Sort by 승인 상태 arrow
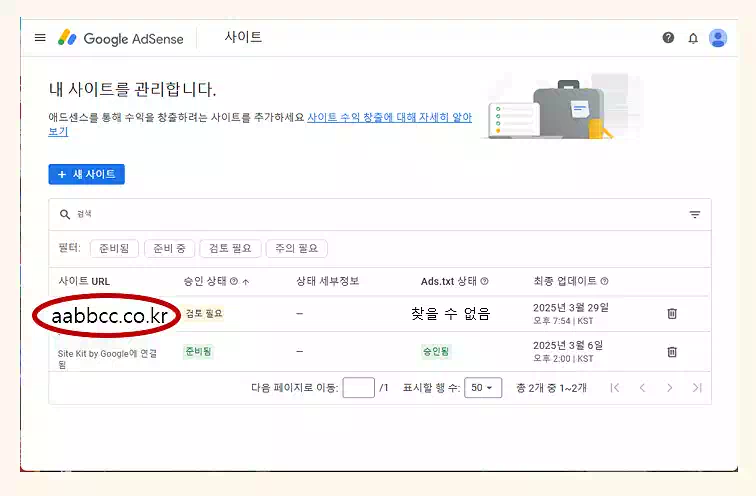The height and width of the screenshot is (496, 756). pyautogui.click(x=246, y=282)
